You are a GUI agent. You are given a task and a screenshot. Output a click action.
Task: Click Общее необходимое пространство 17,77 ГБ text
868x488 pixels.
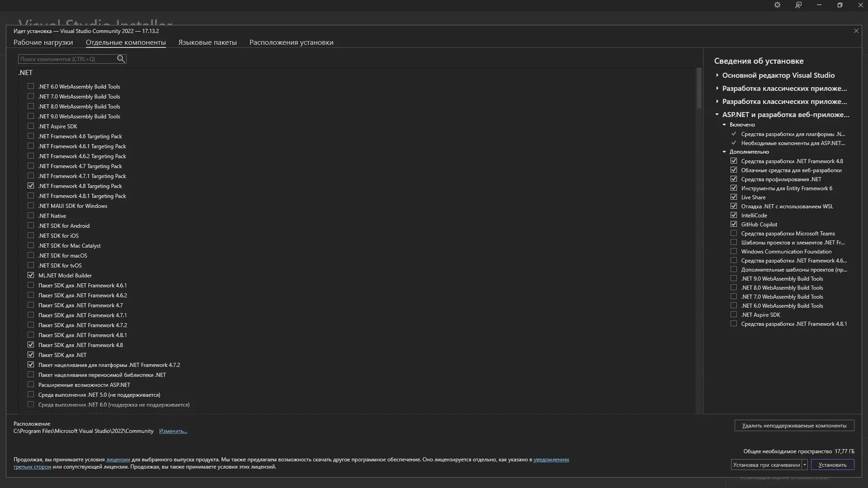(x=799, y=451)
